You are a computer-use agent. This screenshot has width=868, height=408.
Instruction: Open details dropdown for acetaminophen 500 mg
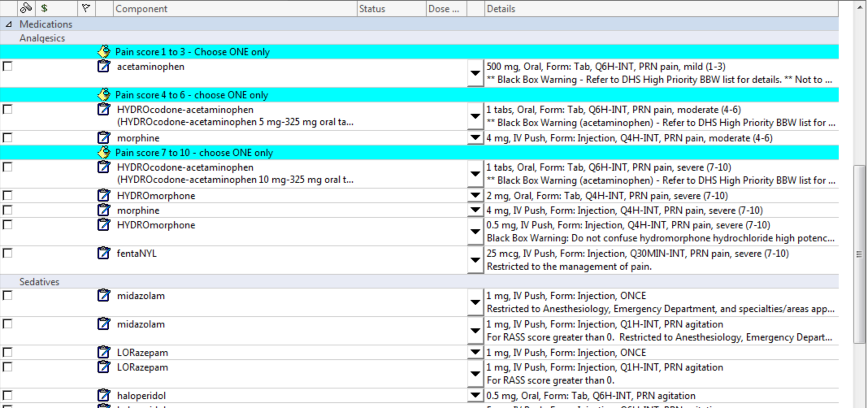coord(475,73)
